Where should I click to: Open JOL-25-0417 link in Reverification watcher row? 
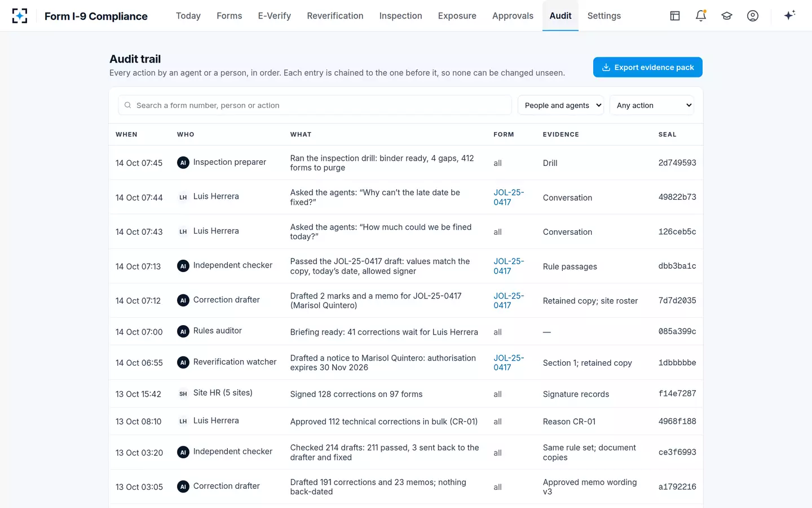click(509, 362)
